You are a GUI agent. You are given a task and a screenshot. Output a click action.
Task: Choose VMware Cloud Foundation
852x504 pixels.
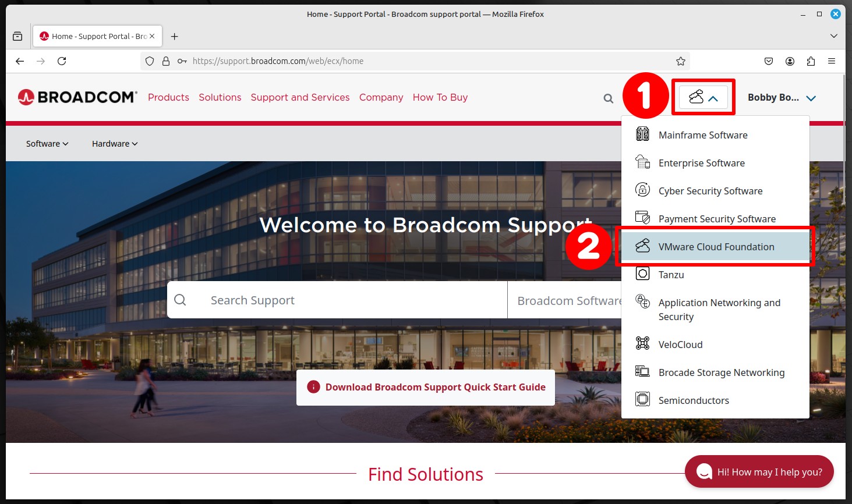[715, 247]
